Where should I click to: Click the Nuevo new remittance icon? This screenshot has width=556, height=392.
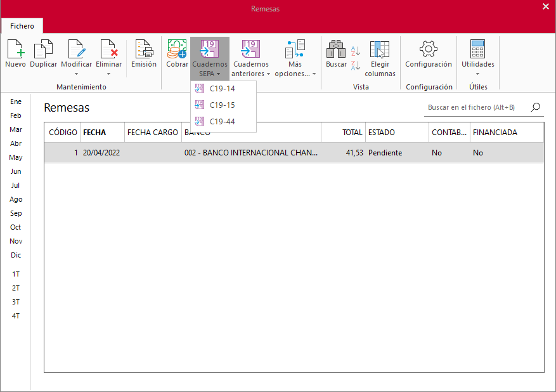pos(16,49)
